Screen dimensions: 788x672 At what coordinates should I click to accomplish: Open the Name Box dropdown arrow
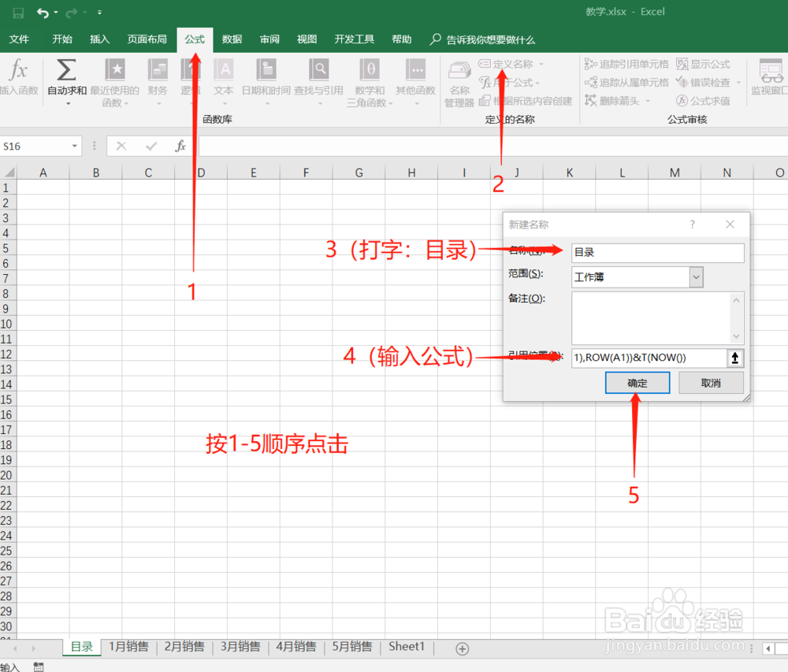(74, 145)
